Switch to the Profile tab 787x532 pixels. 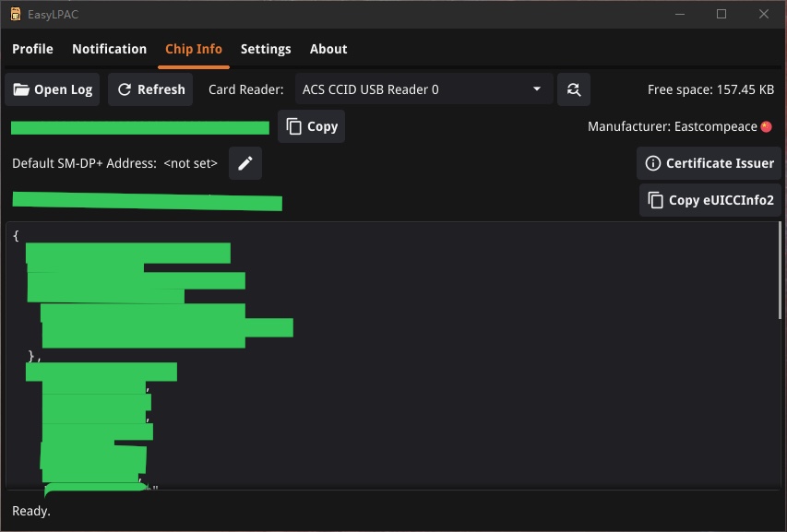[x=32, y=49]
